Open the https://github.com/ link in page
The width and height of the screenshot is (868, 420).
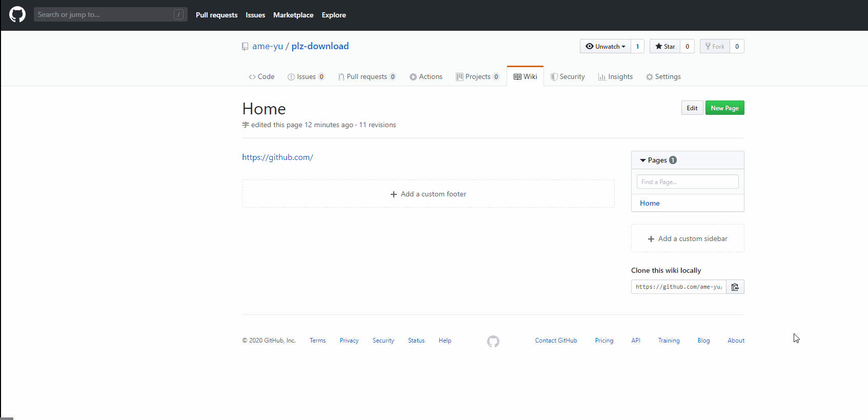[277, 157]
